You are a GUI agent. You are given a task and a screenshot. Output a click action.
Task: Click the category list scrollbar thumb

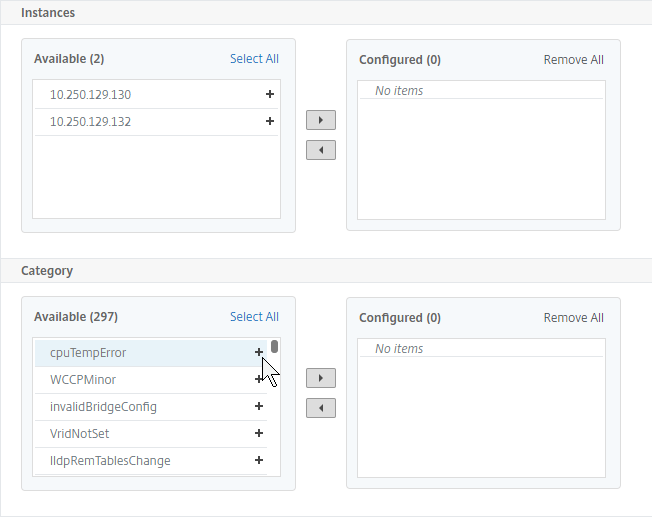click(x=274, y=346)
